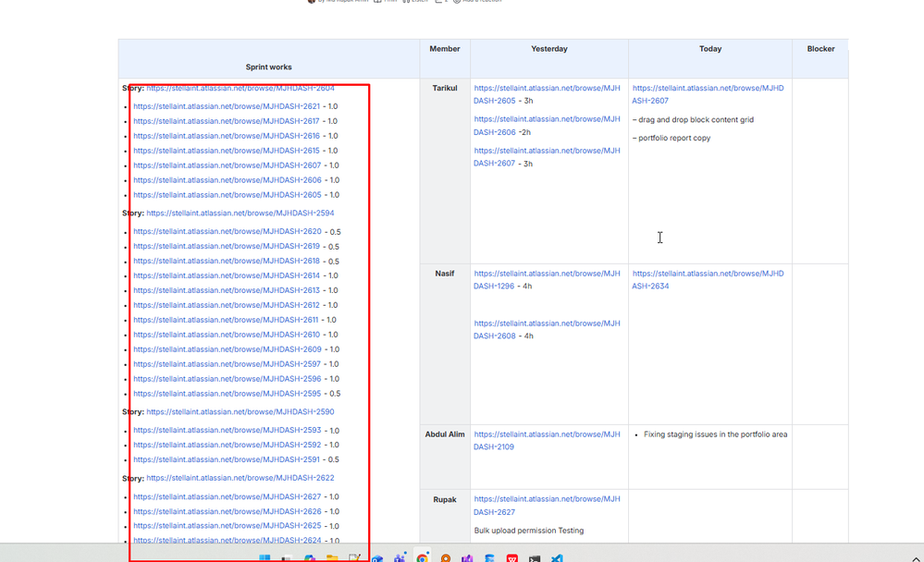Open MJHDASH-2617 link in Sprint works

point(227,121)
